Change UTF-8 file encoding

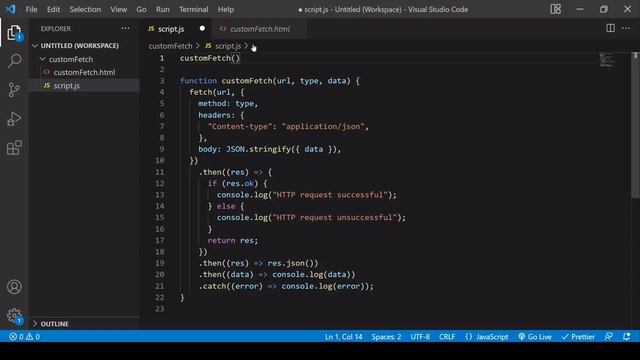[420, 337]
